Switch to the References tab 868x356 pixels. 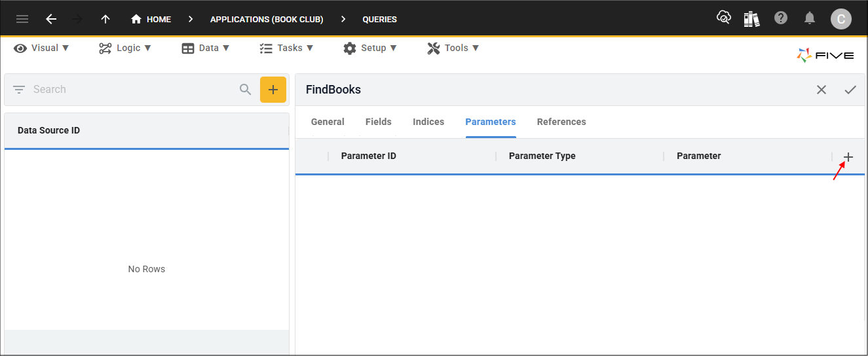tap(561, 122)
